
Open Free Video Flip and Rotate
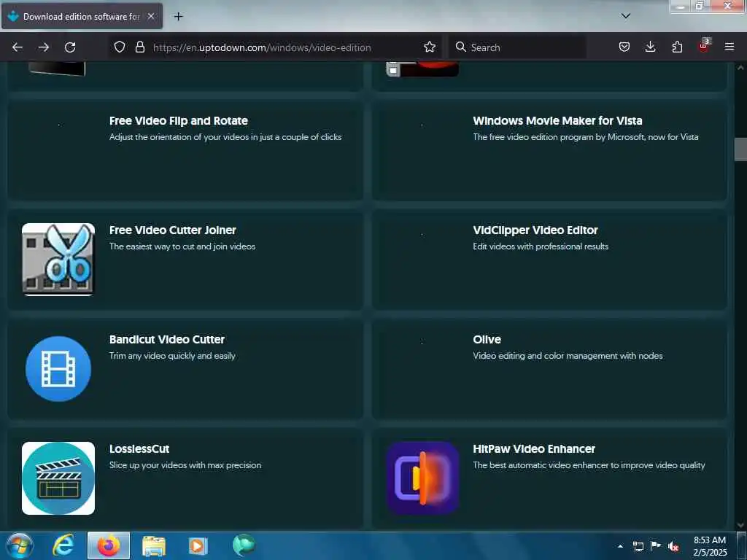point(178,121)
